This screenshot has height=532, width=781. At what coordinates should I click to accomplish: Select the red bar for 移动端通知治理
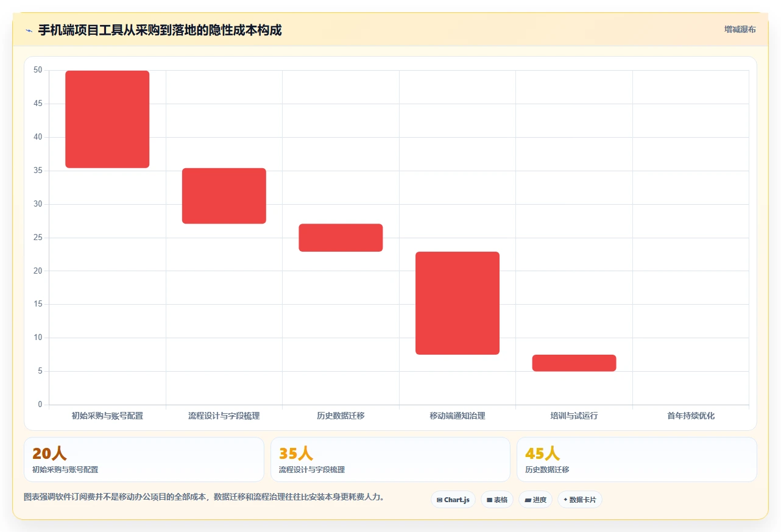pos(458,303)
